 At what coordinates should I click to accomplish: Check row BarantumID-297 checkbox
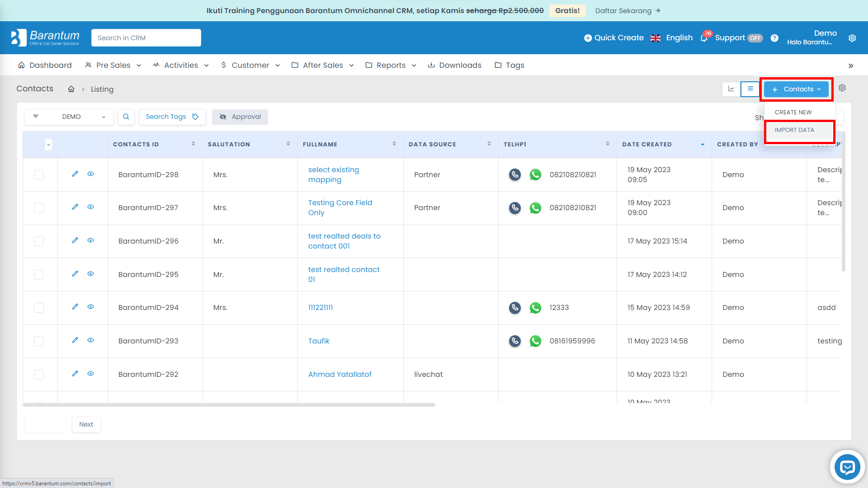(39, 207)
